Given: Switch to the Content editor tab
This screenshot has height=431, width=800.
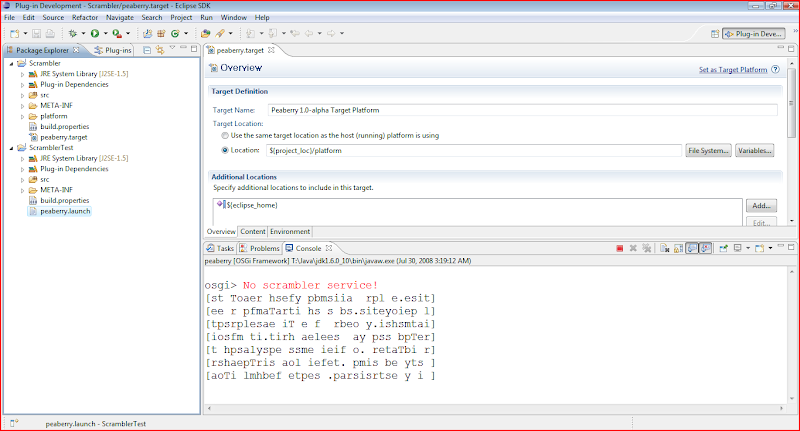Looking at the screenshot, I should (253, 232).
